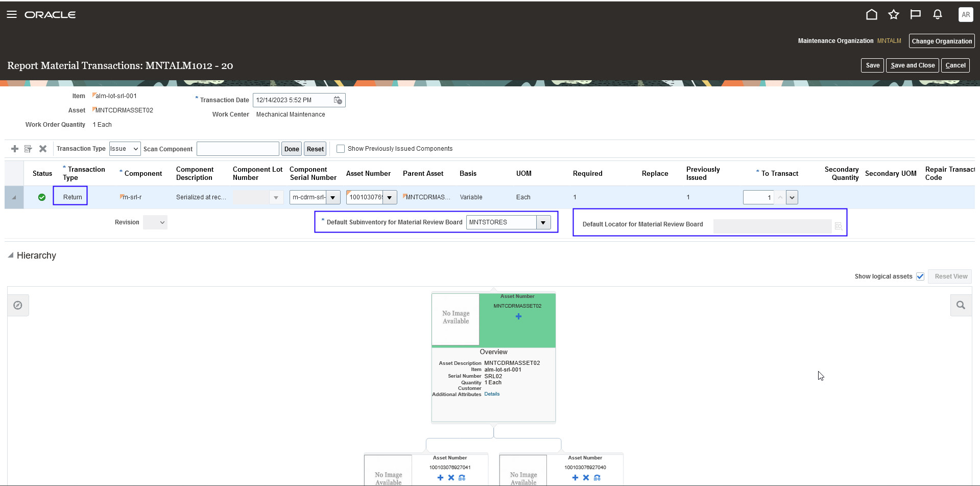Open the Transaction Date calendar picker
This screenshot has height=486, width=980.
338,100
